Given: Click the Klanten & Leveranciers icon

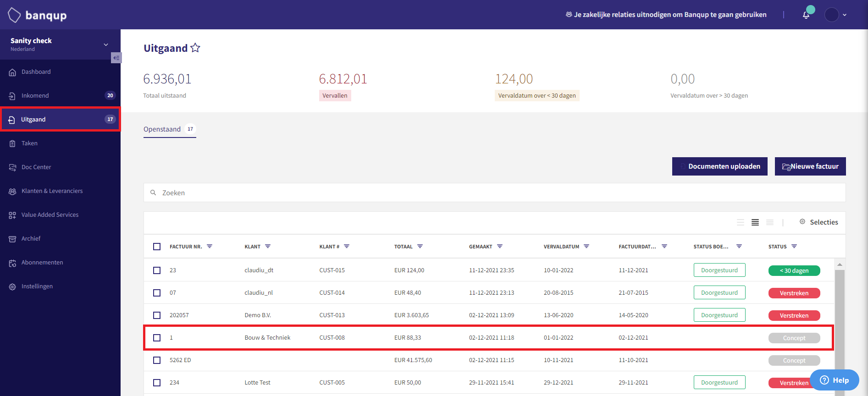Looking at the screenshot, I should tap(12, 191).
